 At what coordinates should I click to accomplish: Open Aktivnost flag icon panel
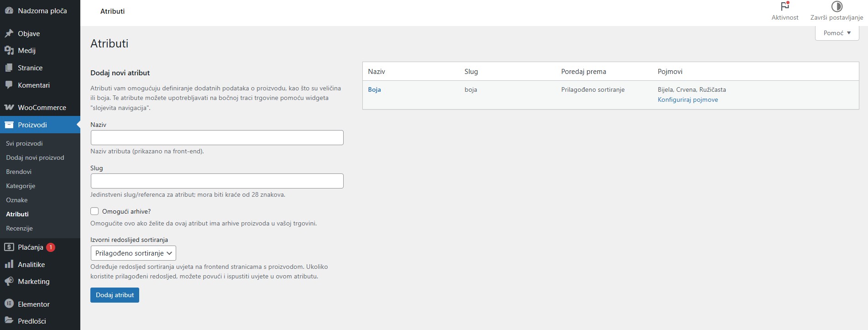pos(784,6)
